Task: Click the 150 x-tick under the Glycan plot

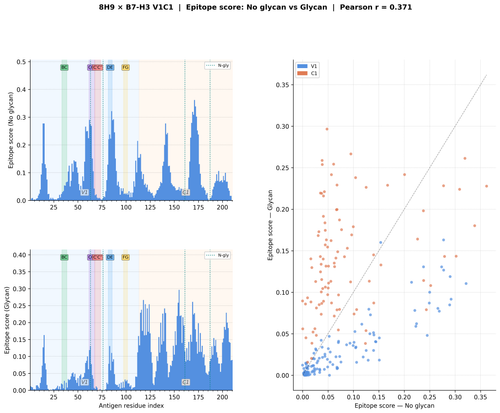Action: coord(174,397)
